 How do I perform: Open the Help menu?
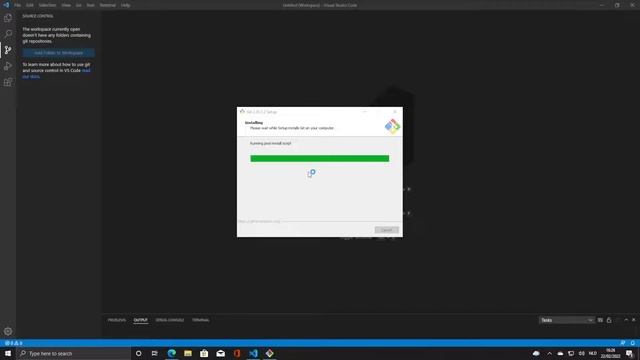click(x=125, y=5)
